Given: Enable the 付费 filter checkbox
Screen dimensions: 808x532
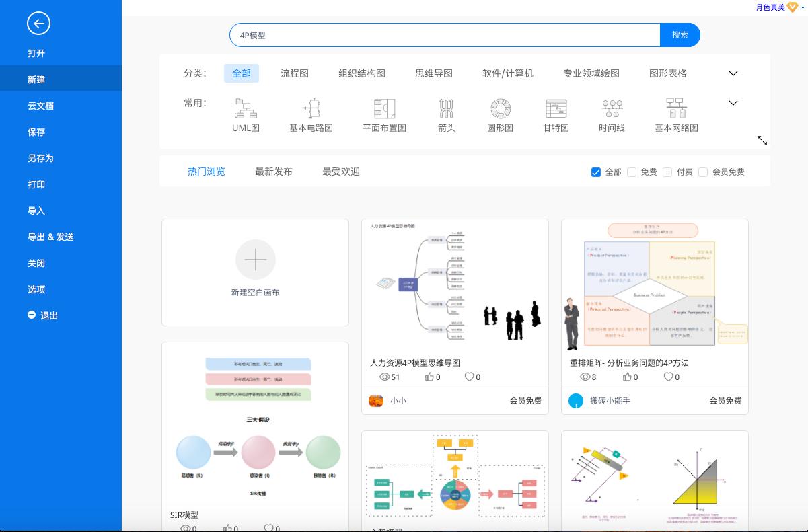Looking at the screenshot, I should point(667,172).
